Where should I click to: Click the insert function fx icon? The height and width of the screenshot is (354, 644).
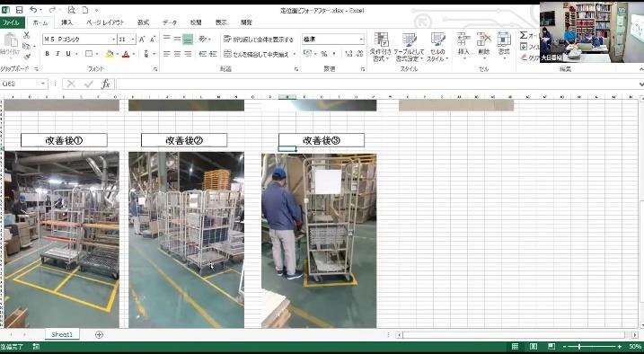tap(106, 84)
